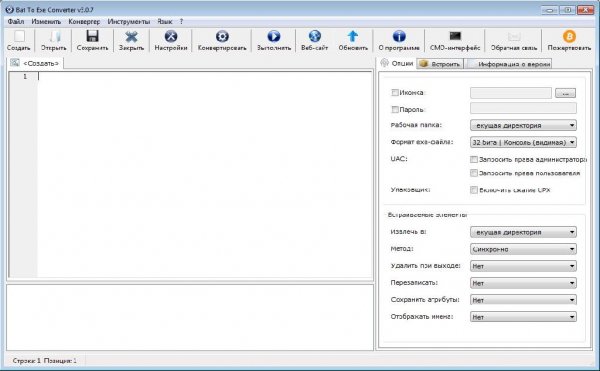Click the lower output log pane
Image resolution: width=600 pixels, height=371 pixels.
coord(190,317)
